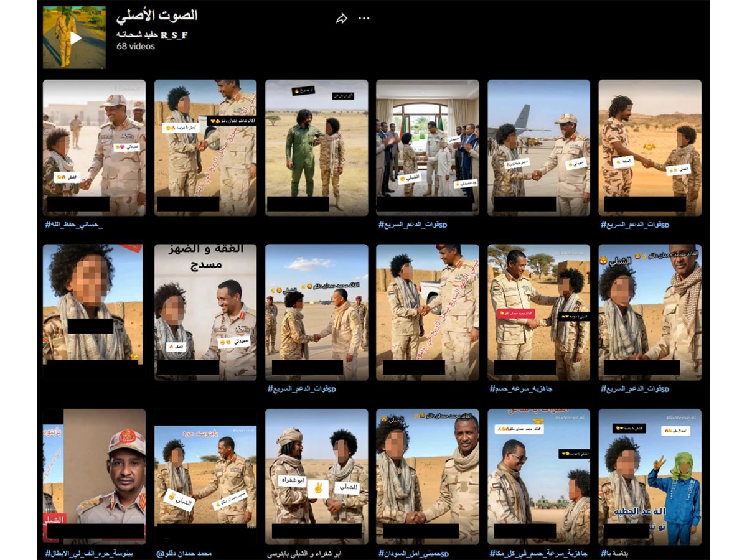
Task: Open video captioned #حميتي_امل_السودان
Action: pyautogui.click(x=428, y=477)
